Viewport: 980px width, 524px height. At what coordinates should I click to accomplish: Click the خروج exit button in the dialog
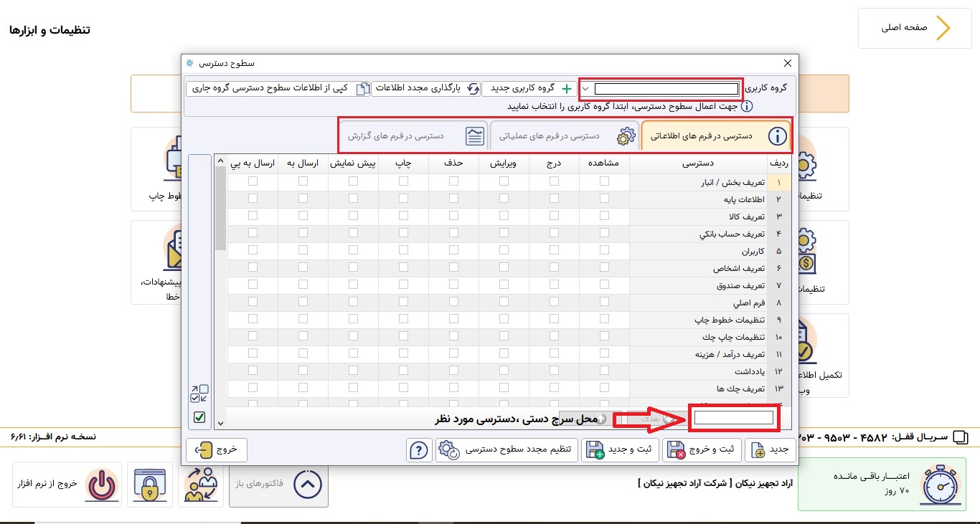click(x=216, y=450)
